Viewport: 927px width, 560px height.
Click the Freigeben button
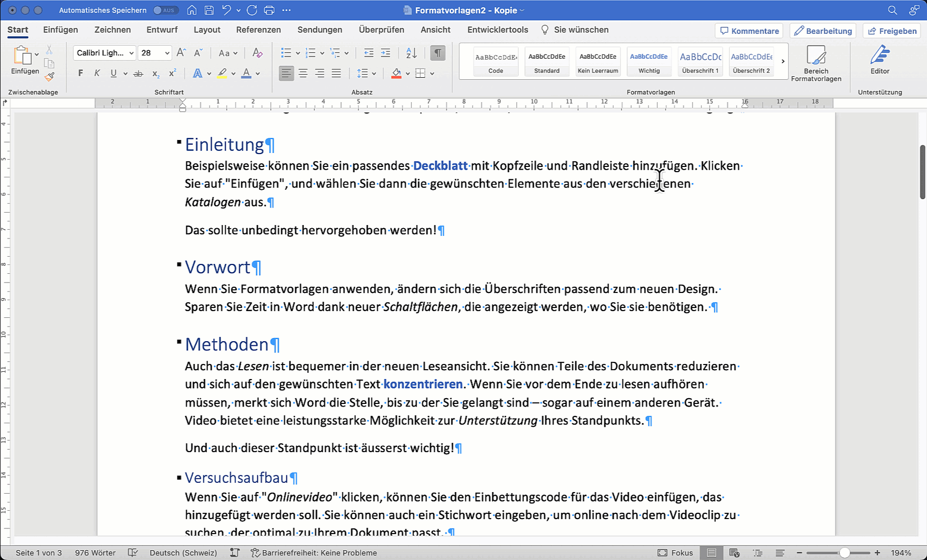tap(892, 31)
